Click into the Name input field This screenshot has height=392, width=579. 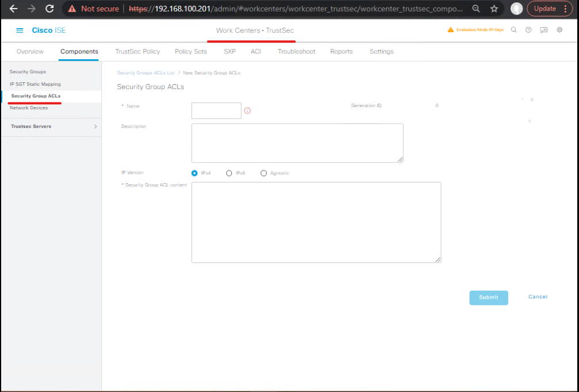(x=216, y=111)
